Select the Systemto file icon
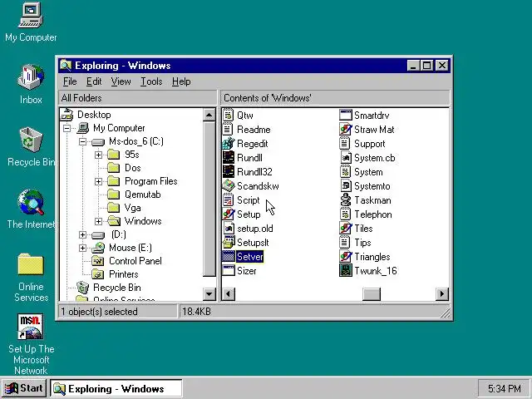Viewport: 532px width, 399px height. 346,186
